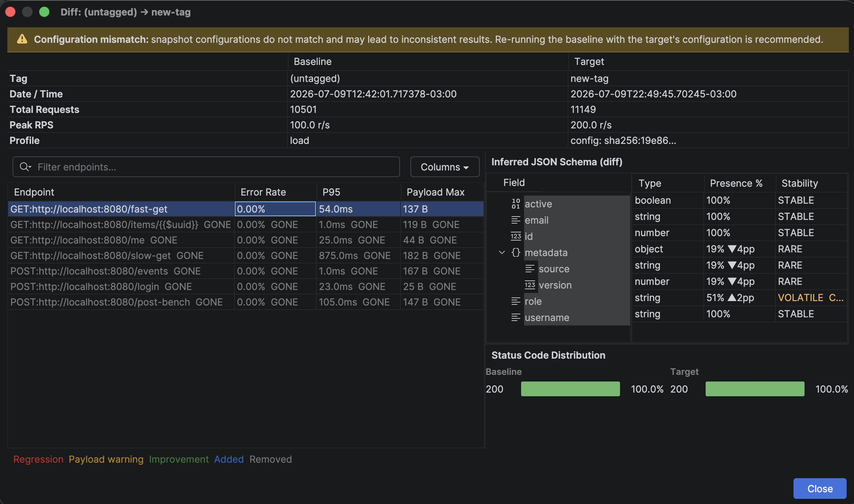This screenshot has height=504, width=854.
Task: Click the 0.00% error rate cell of fast-get
Action: tap(275, 209)
